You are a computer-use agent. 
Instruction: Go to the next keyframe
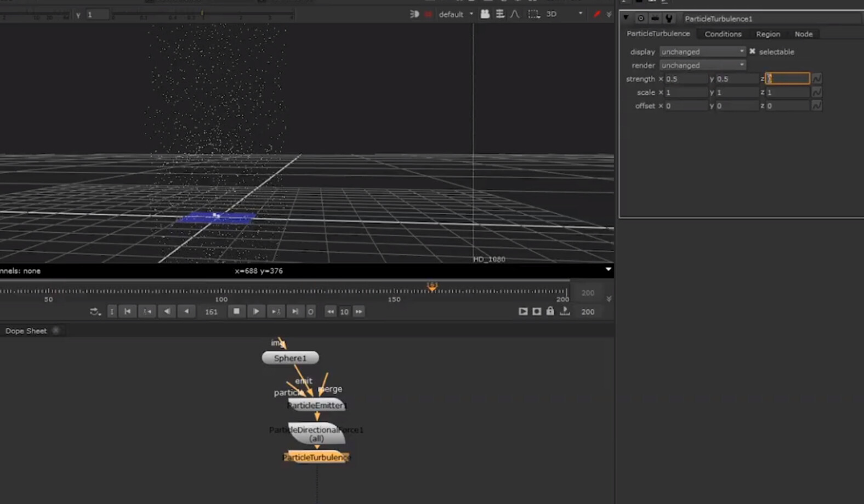click(275, 311)
